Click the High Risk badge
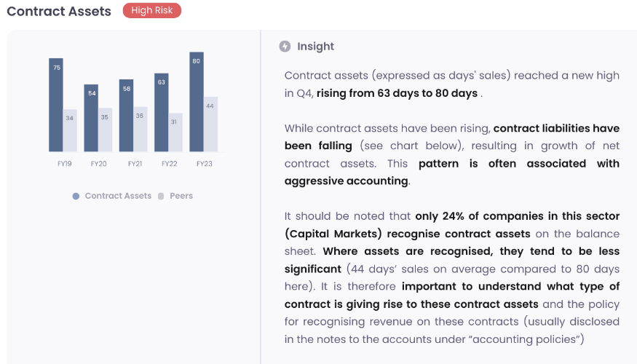The width and height of the screenshot is (637, 364). tap(152, 11)
